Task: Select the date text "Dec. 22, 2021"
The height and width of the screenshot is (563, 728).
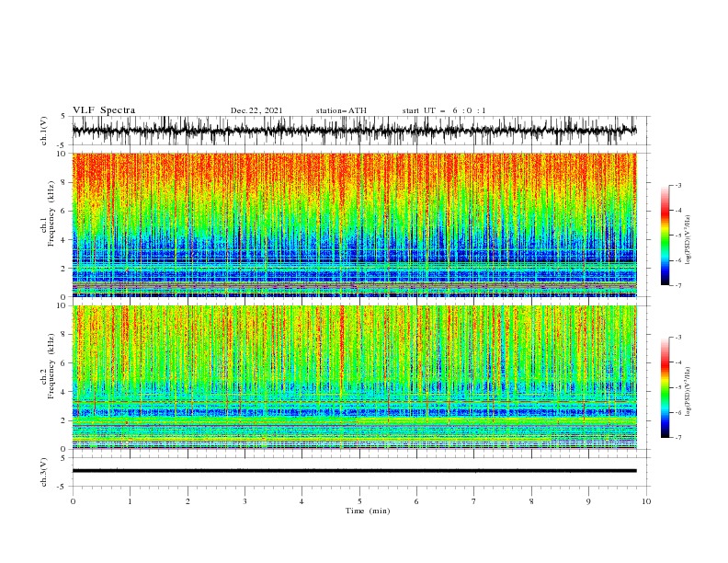Action: 256,110
